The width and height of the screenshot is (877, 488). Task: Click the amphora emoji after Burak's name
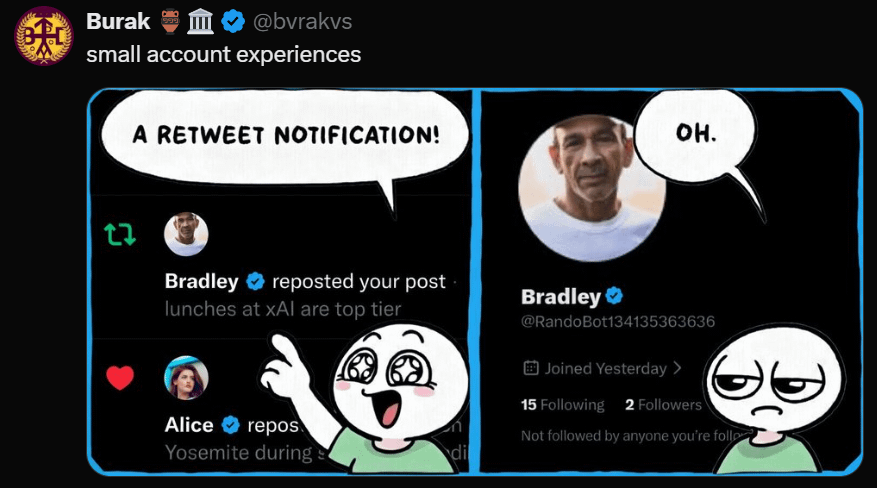click(170, 21)
